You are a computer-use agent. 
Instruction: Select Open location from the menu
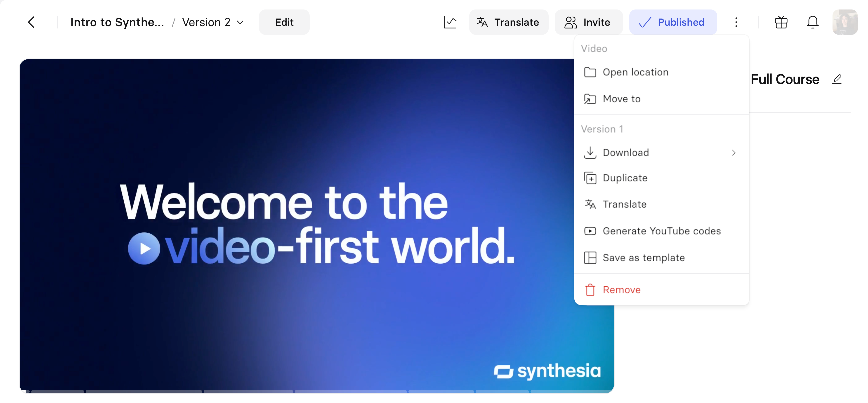click(x=635, y=72)
